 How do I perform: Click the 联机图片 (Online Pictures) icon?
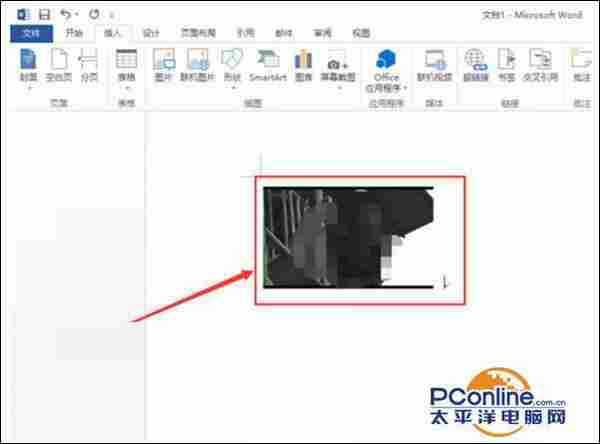[198, 65]
